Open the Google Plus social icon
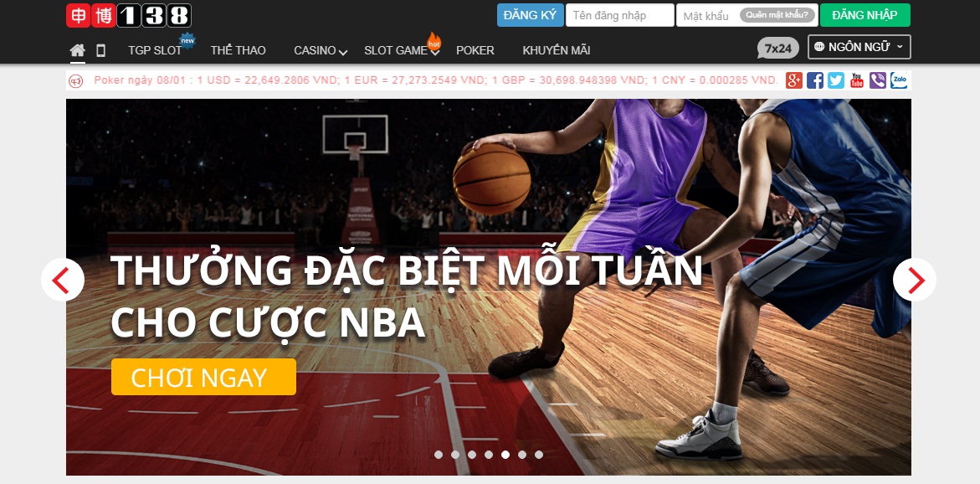Viewport: 980px width, 484px height. click(793, 80)
